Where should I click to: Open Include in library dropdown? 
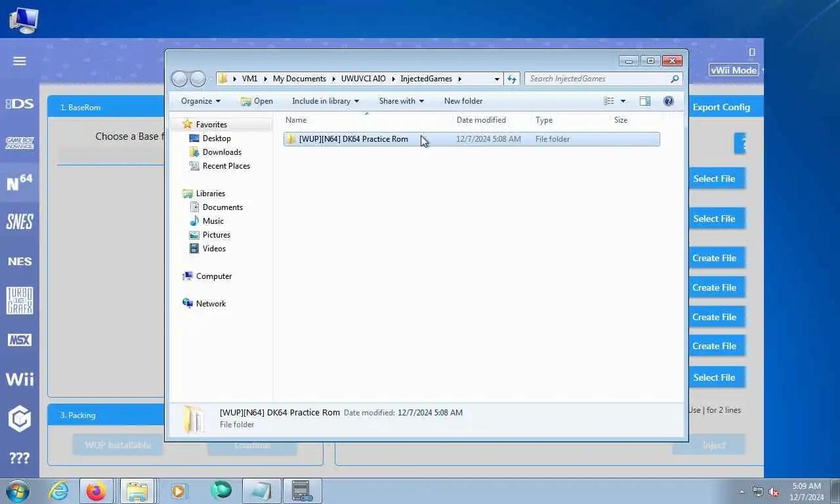(325, 101)
